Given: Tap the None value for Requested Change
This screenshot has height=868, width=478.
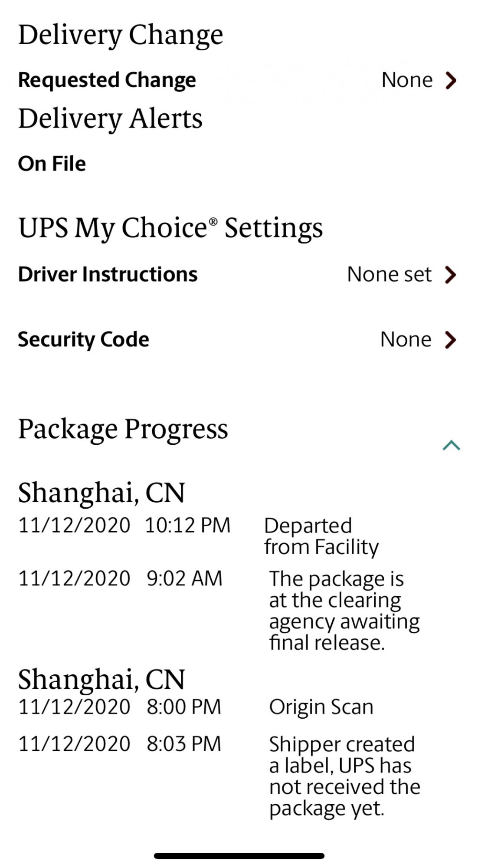Looking at the screenshot, I should pyautogui.click(x=407, y=80).
